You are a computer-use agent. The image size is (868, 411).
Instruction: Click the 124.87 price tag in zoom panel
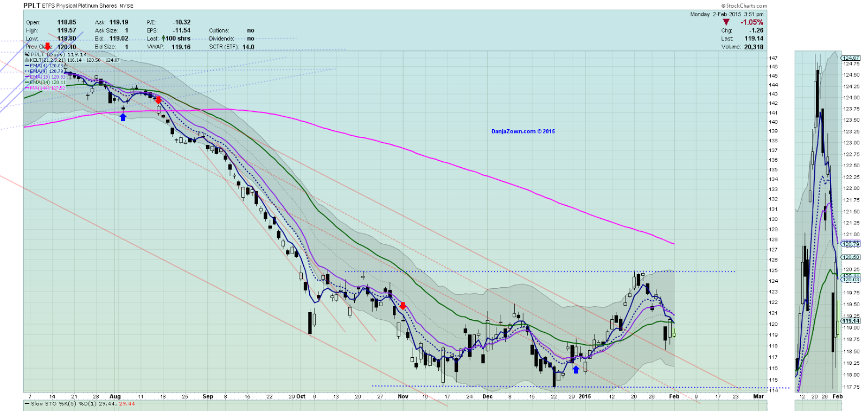click(851, 58)
